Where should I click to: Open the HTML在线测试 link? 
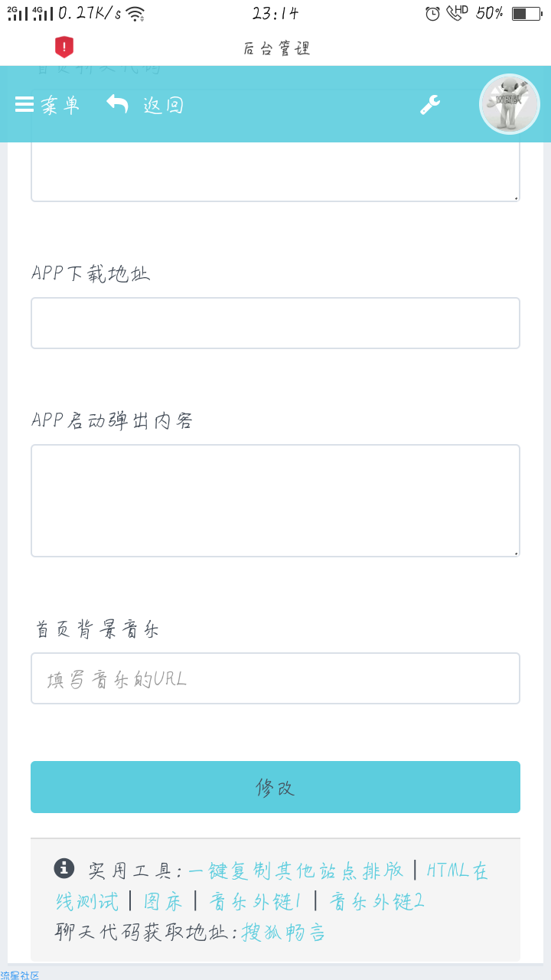[x=272, y=886]
